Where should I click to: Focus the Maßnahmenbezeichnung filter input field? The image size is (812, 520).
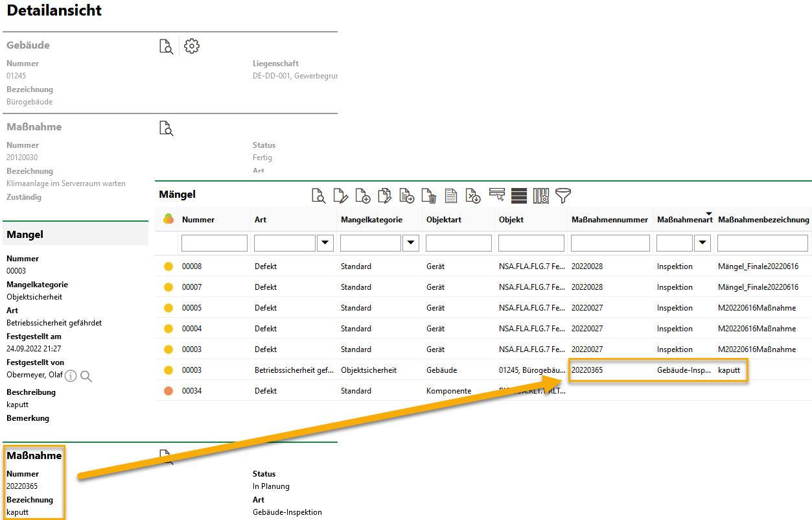tap(763, 243)
